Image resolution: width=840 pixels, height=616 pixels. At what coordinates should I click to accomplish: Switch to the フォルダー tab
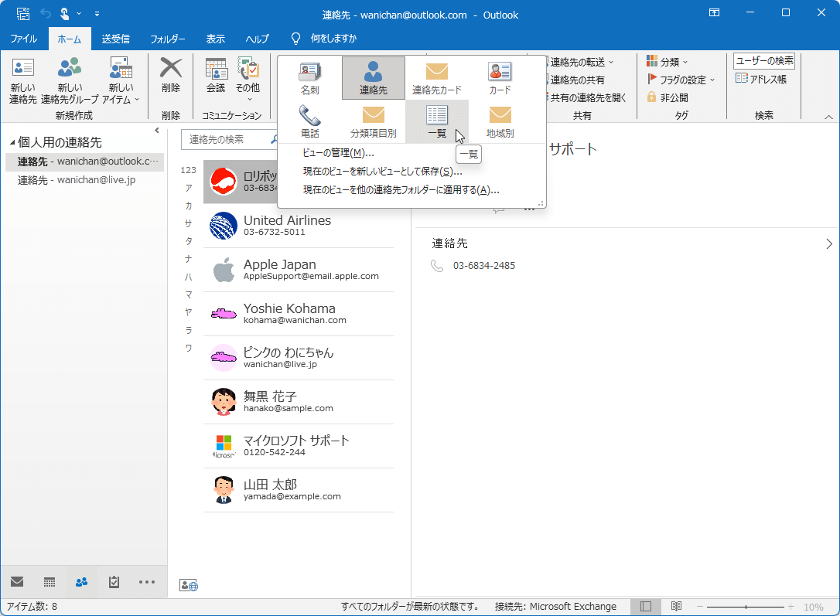168,39
